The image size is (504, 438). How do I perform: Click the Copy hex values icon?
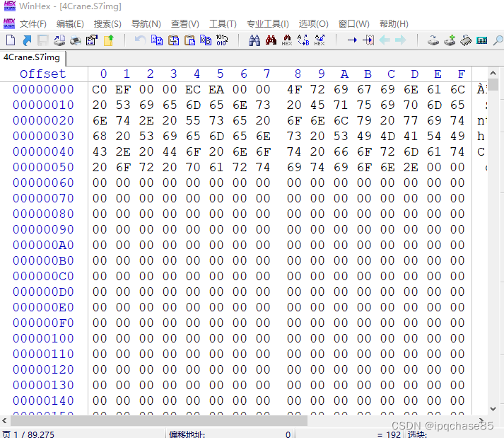click(206, 40)
